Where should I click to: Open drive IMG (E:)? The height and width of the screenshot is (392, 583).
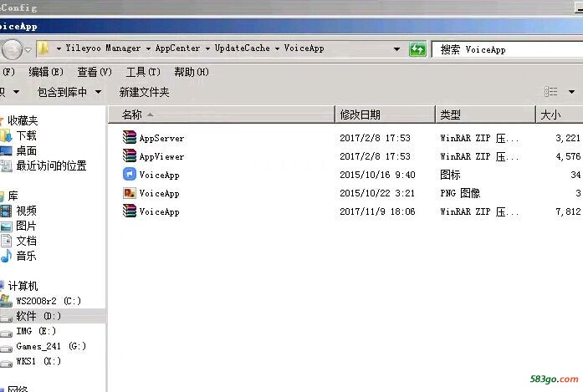(36, 331)
